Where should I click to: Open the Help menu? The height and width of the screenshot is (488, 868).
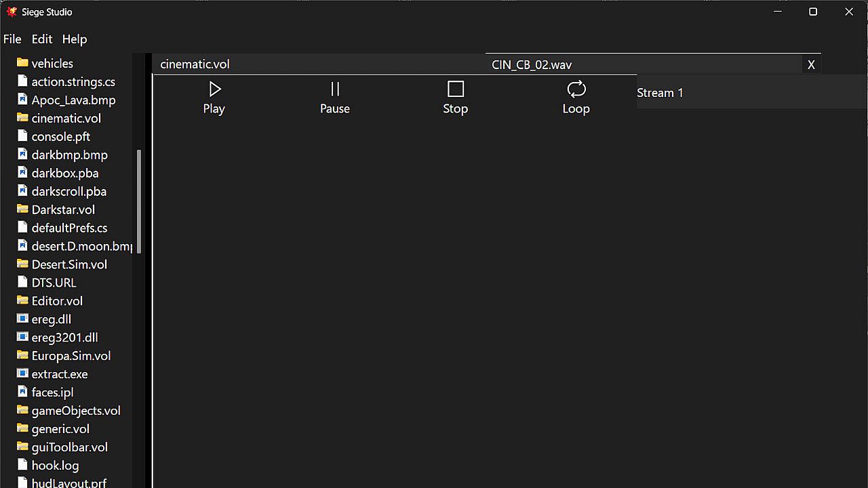tap(75, 39)
